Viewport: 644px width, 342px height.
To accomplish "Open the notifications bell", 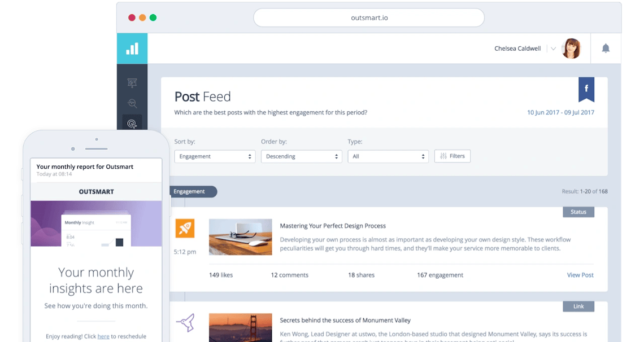I will [x=606, y=49].
